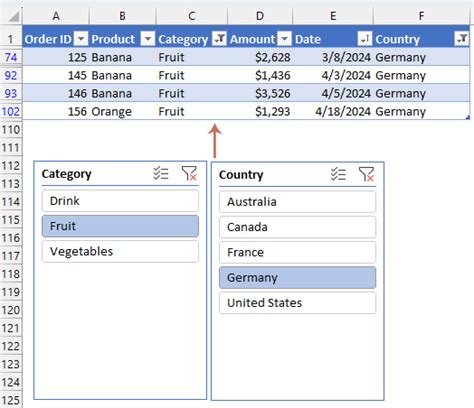Open the Amount filter dropdown
The width and height of the screenshot is (474, 408).
[x=284, y=39]
